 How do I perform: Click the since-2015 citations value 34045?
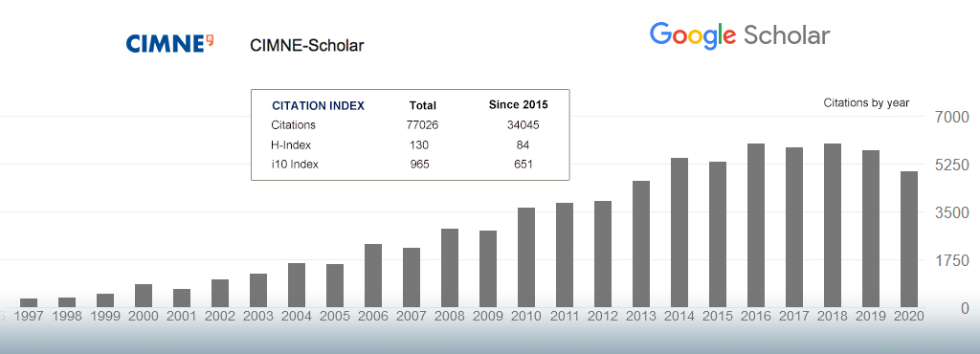(x=523, y=125)
